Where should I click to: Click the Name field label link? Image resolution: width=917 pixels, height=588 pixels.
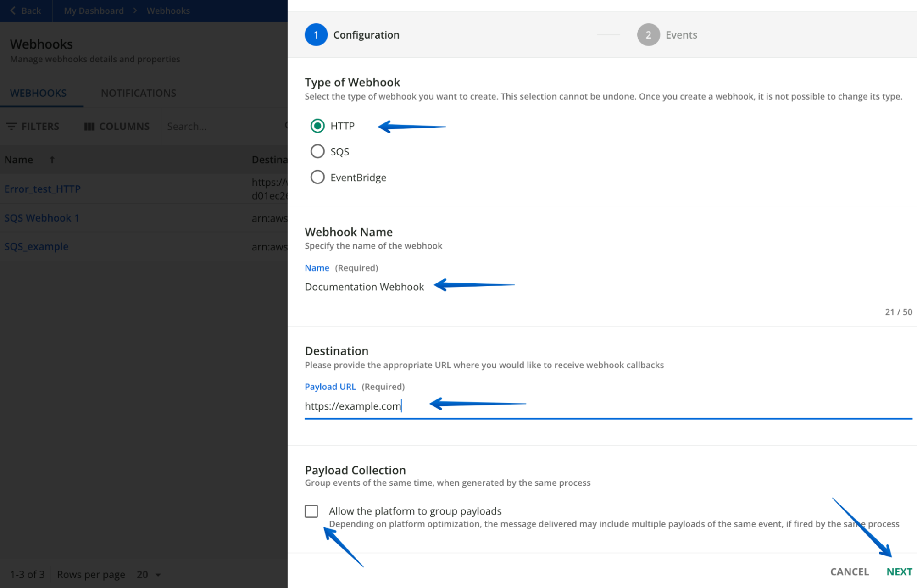click(x=317, y=267)
